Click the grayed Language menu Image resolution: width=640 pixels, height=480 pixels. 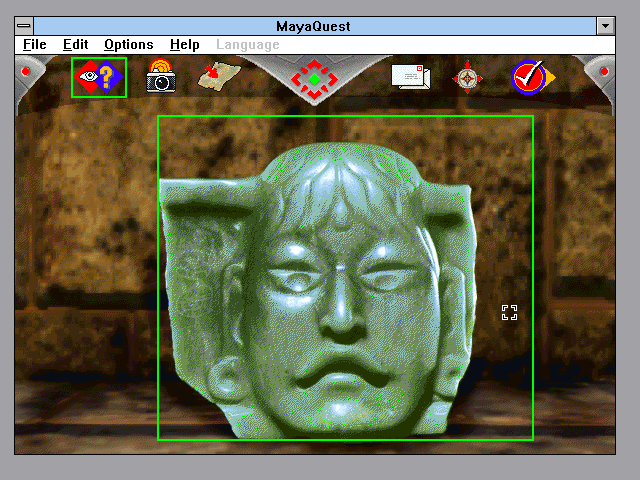pos(248,44)
